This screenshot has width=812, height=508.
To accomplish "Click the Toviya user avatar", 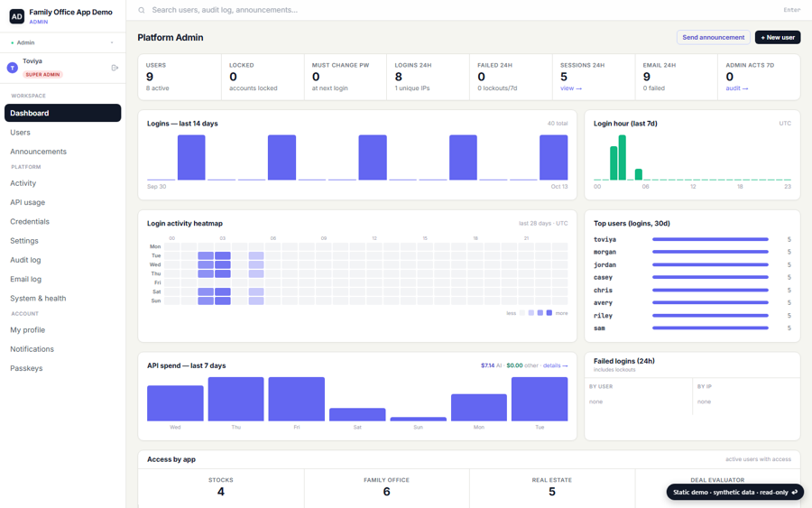I will (x=13, y=68).
